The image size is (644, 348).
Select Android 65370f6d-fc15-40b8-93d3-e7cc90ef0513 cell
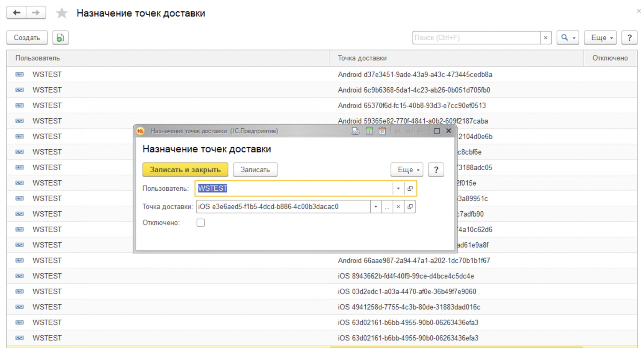[x=456, y=106]
